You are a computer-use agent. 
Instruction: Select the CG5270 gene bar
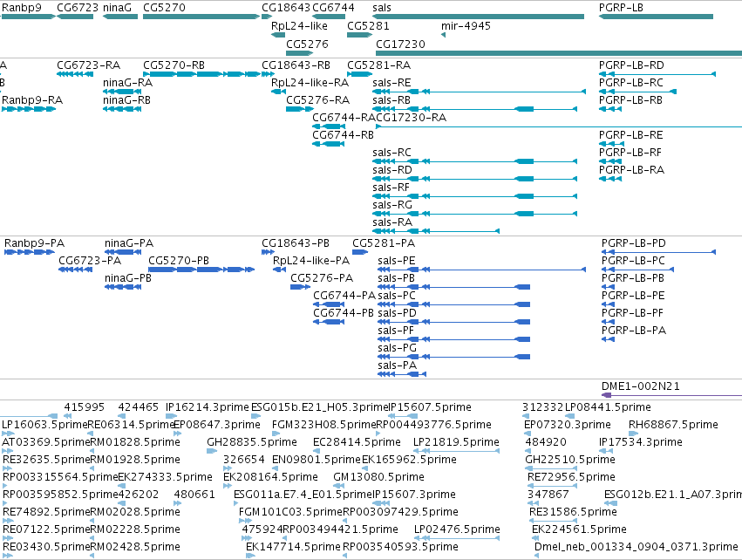point(201,17)
